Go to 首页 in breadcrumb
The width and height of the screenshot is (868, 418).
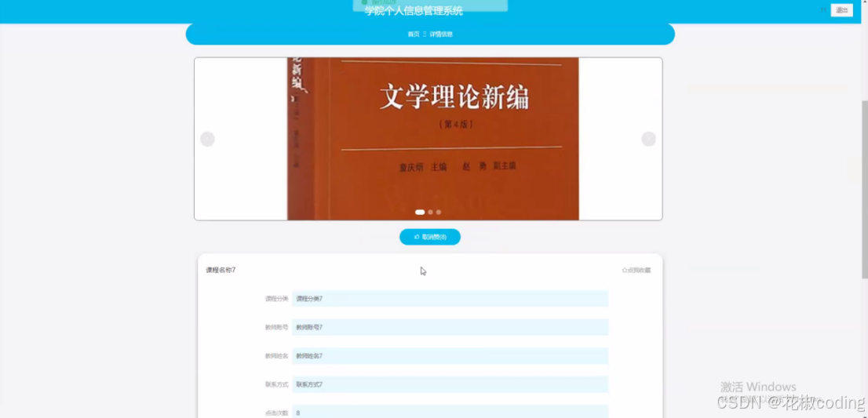[414, 35]
